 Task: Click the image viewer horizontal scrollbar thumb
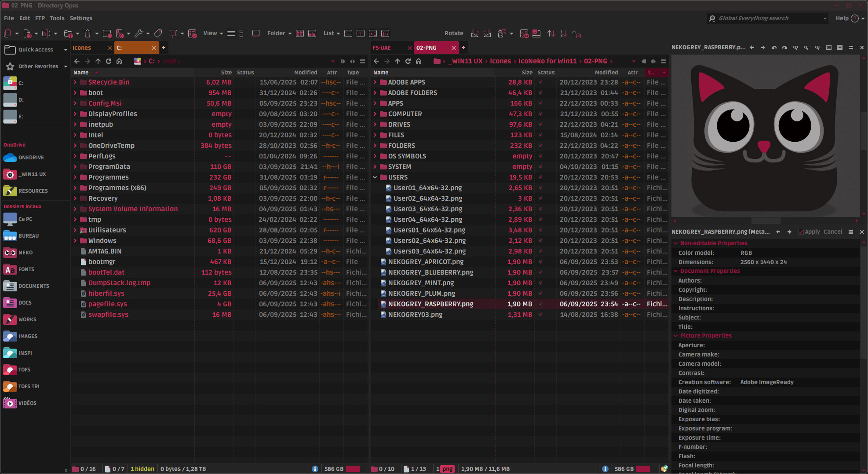(766, 220)
